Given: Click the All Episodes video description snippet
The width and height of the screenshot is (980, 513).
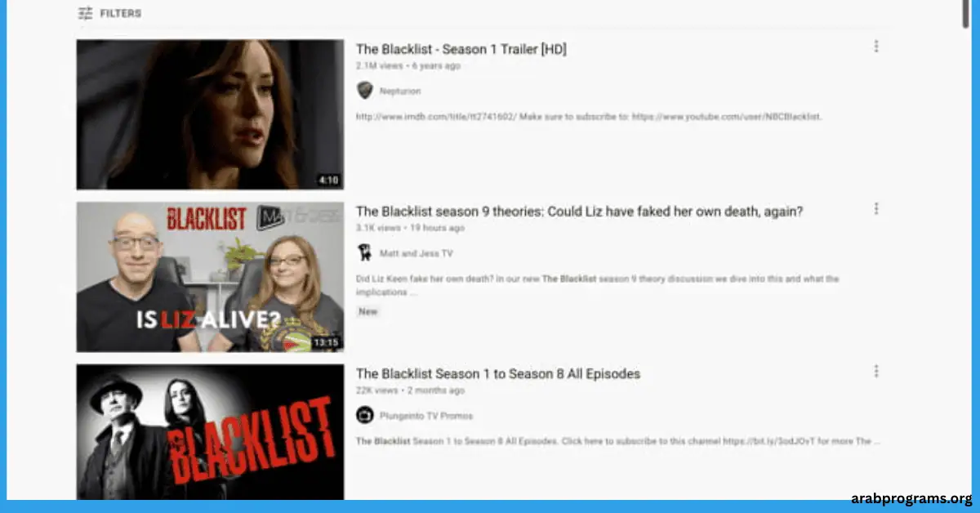Looking at the screenshot, I should click(x=618, y=442).
